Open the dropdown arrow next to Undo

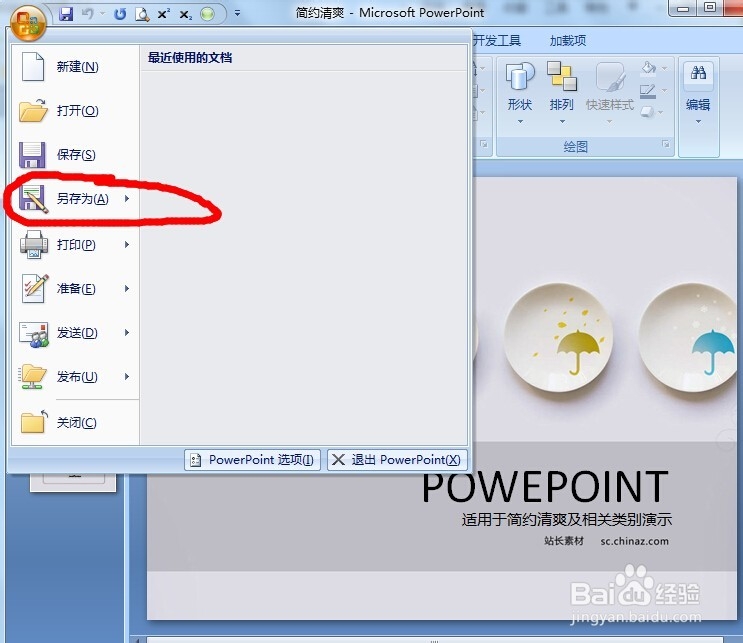(102, 14)
